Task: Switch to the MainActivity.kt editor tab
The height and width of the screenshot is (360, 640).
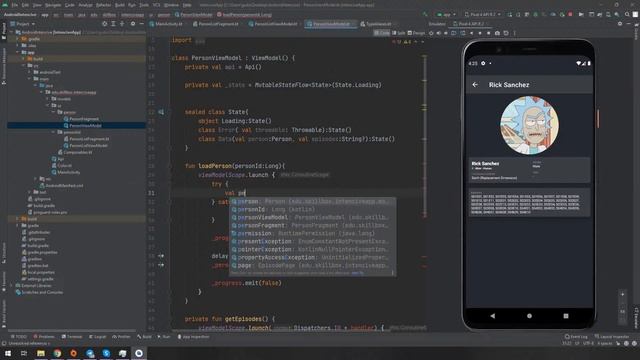Action: pos(166,24)
